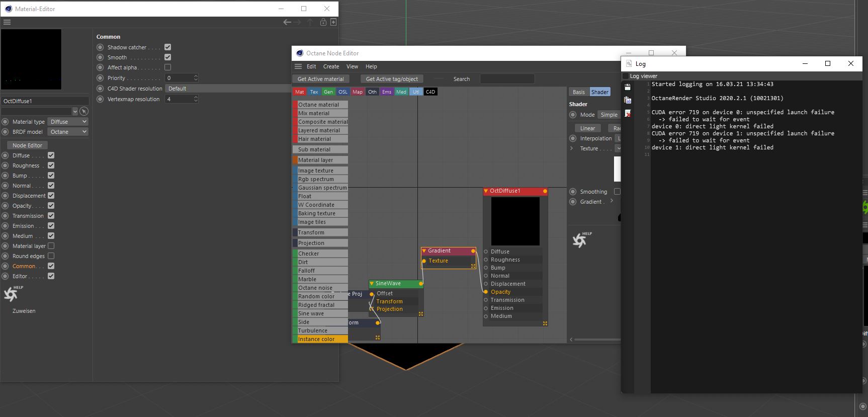The image size is (868, 417).
Task: Click Zuweisen in the Material-Editor
Action: (24, 311)
